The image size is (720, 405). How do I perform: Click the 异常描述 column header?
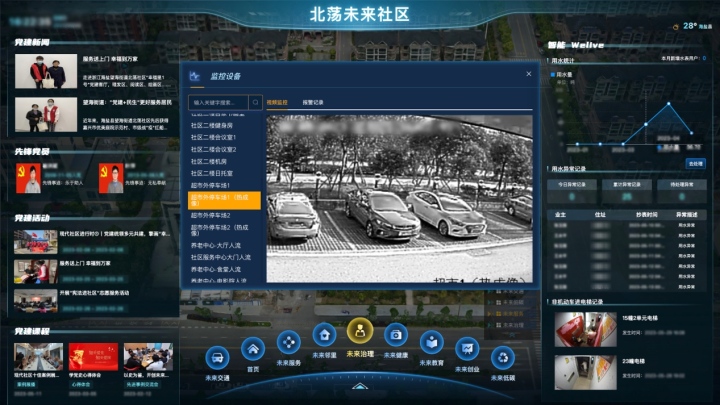686,214
